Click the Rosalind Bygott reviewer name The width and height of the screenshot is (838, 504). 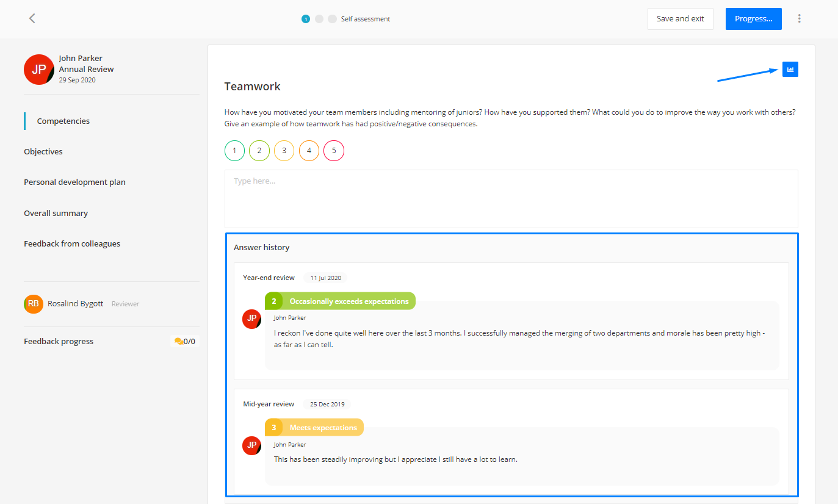point(76,303)
